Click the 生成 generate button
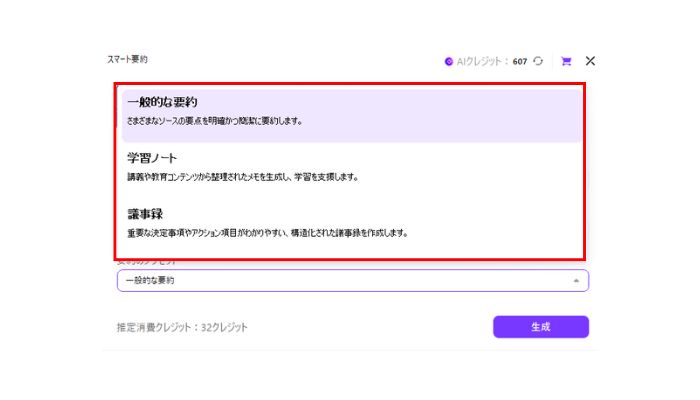The height and width of the screenshot is (400, 700). click(541, 327)
